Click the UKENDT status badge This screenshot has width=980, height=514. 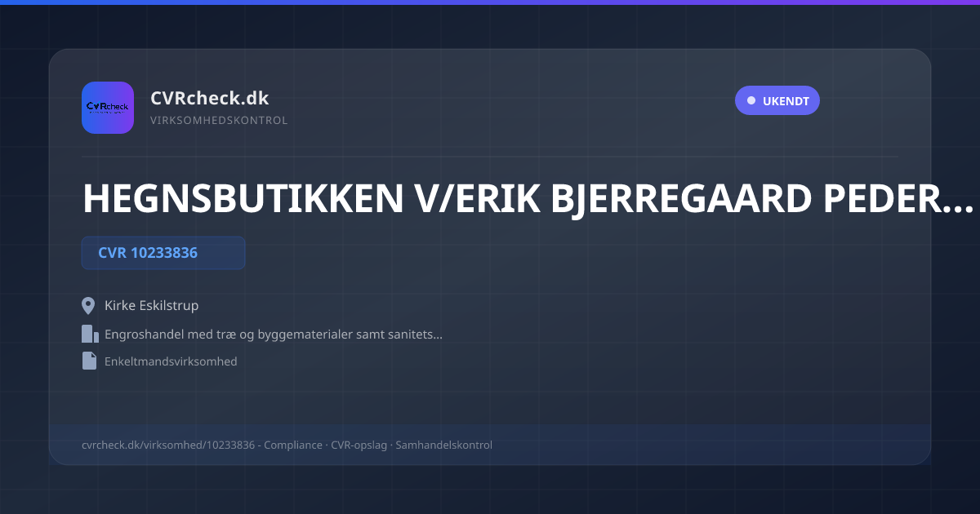[777, 100]
